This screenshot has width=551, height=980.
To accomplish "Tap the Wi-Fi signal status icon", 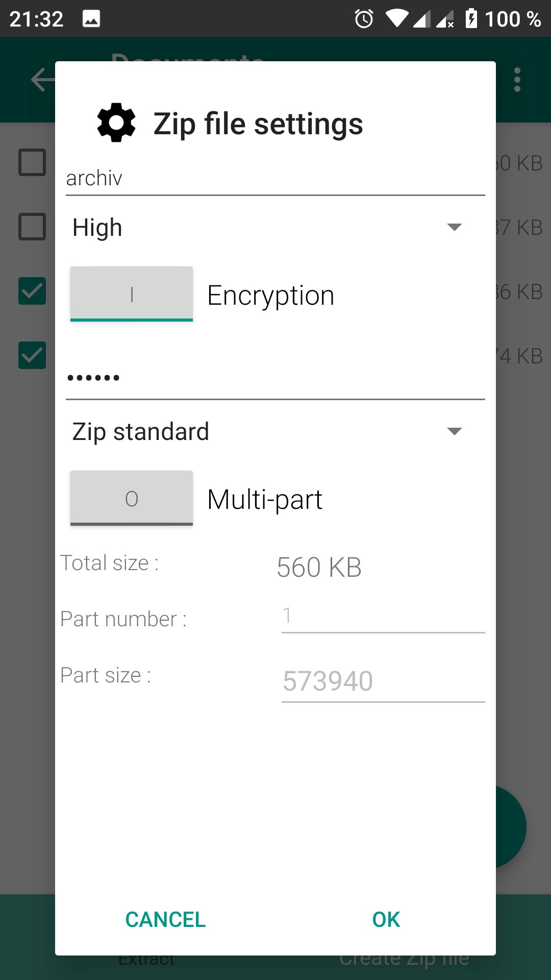I will coord(396,18).
